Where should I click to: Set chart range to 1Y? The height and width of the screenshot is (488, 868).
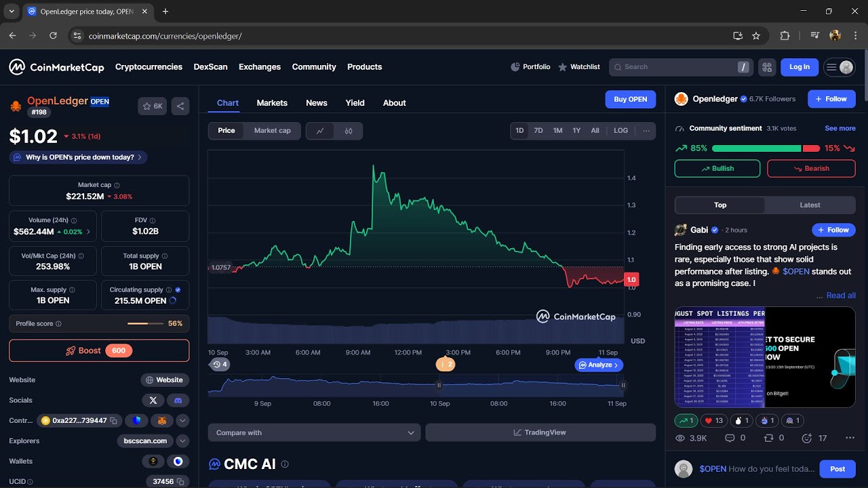(x=576, y=131)
